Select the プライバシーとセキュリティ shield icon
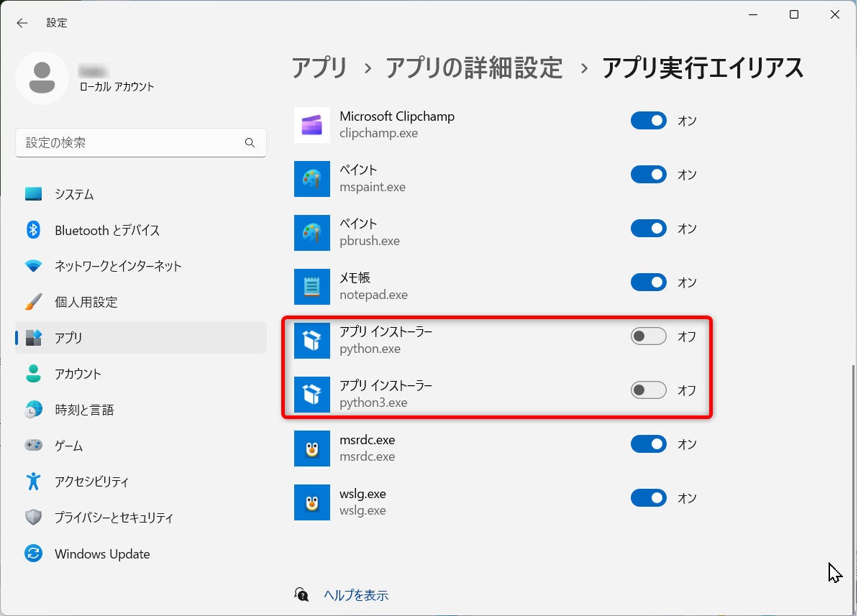The image size is (866, 616). point(33,518)
